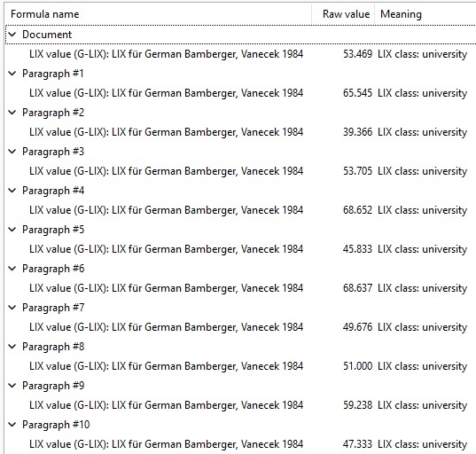Select LIX value row with 65.545
This screenshot has width=476, height=454.
240,93
